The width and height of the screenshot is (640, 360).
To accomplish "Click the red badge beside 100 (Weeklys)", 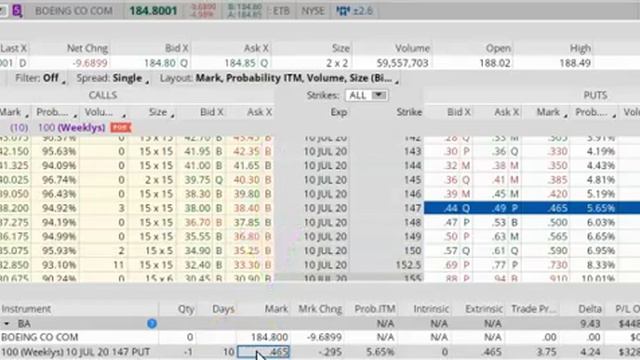I will (121, 127).
